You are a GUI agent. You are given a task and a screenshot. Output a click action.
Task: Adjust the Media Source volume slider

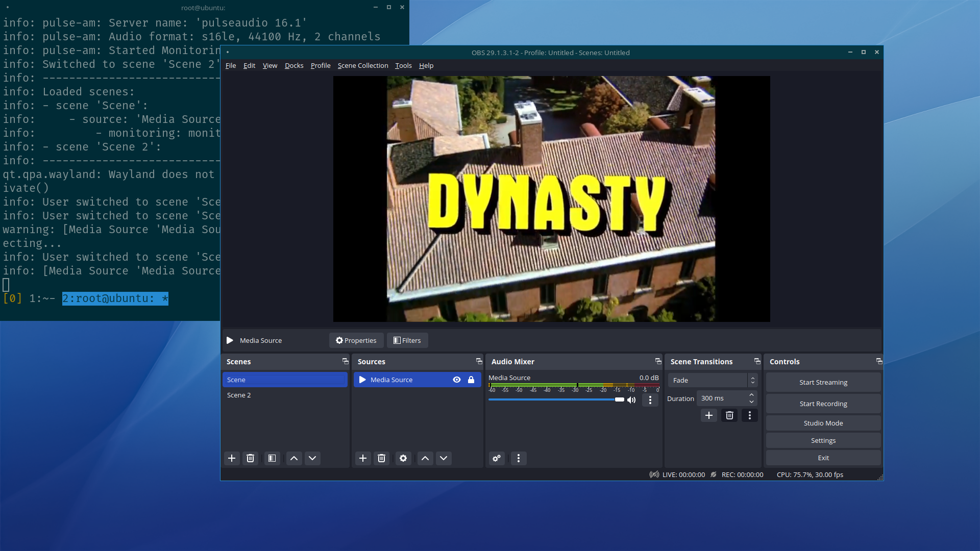pos(556,399)
